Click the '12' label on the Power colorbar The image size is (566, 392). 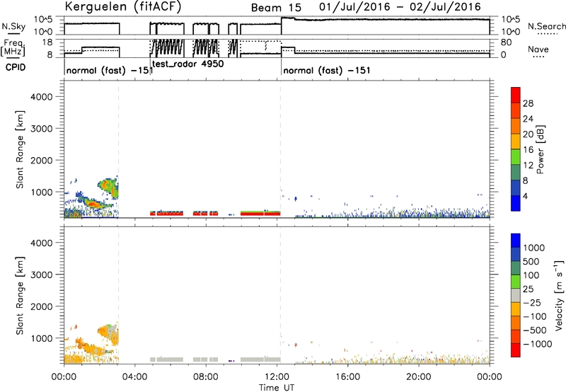pos(528,166)
